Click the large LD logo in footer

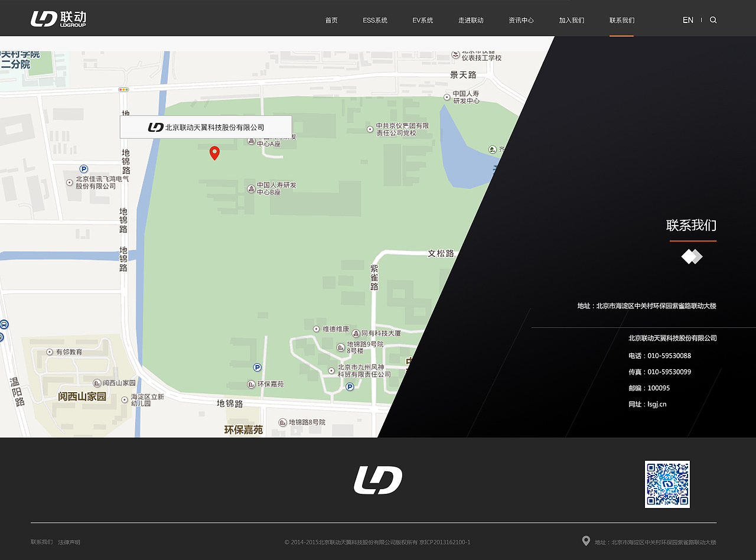(x=378, y=480)
